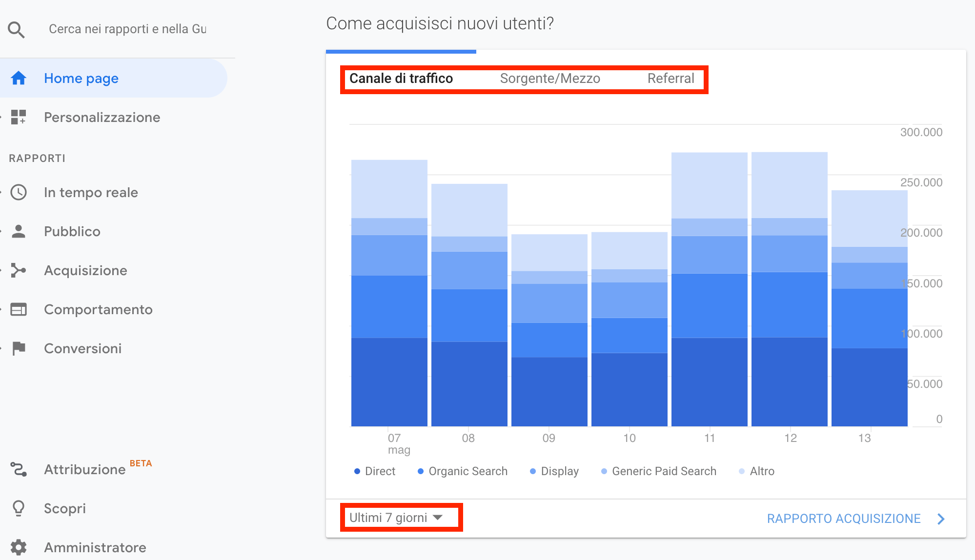Click the In tempo reale clock icon

(x=19, y=192)
